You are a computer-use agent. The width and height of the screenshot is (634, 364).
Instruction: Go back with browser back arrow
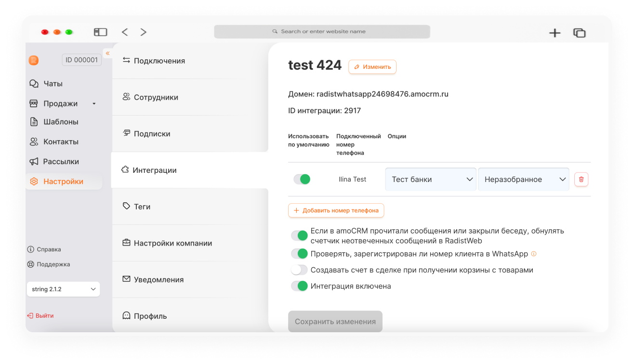pyautogui.click(x=125, y=32)
